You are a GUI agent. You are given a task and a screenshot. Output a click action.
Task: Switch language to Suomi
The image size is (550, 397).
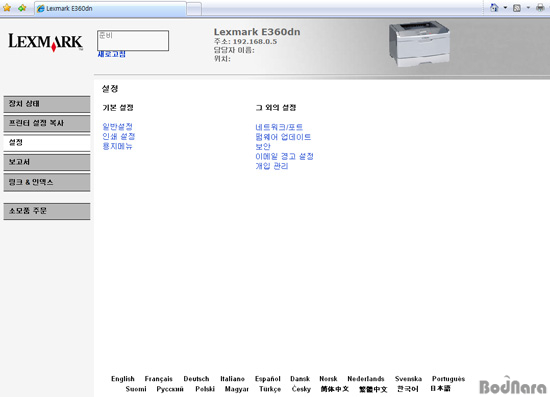tap(136, 389)
